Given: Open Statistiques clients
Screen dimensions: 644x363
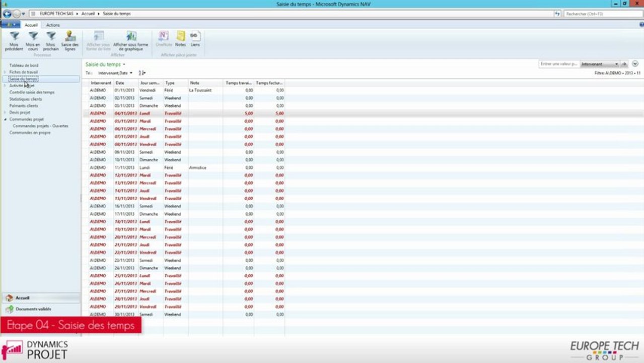Looking at the screenshot, I should click(x=26, y=99).
